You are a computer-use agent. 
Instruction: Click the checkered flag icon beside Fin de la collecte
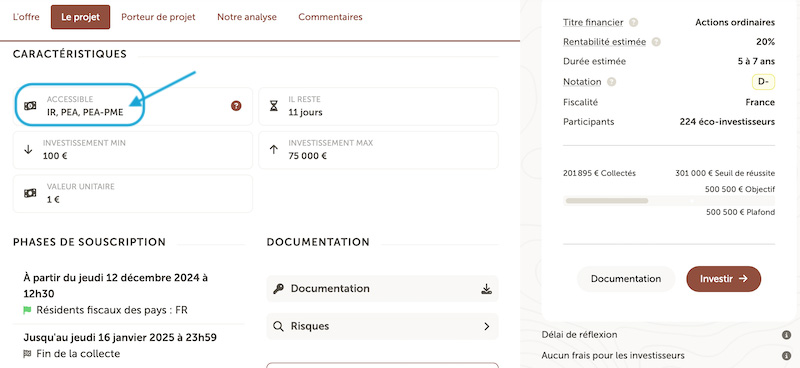click(28, 354)
